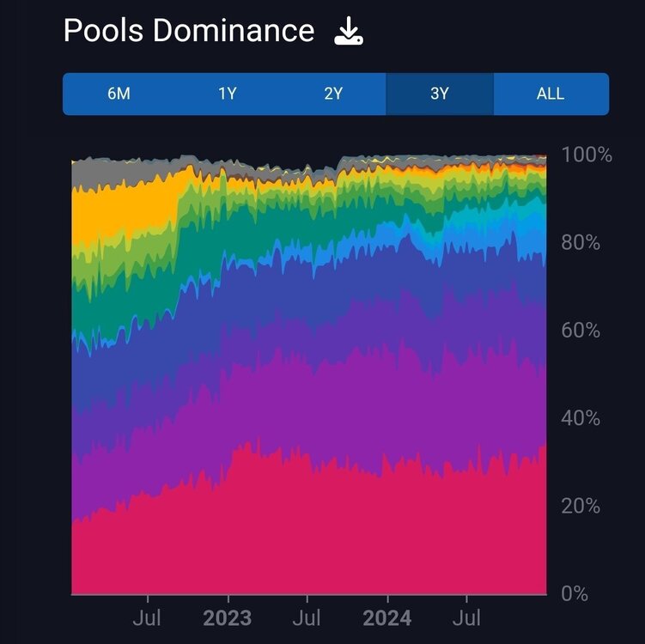Click the Pools Dominance heading
Viewport: 645px width, 644px height.
[189, 31]
